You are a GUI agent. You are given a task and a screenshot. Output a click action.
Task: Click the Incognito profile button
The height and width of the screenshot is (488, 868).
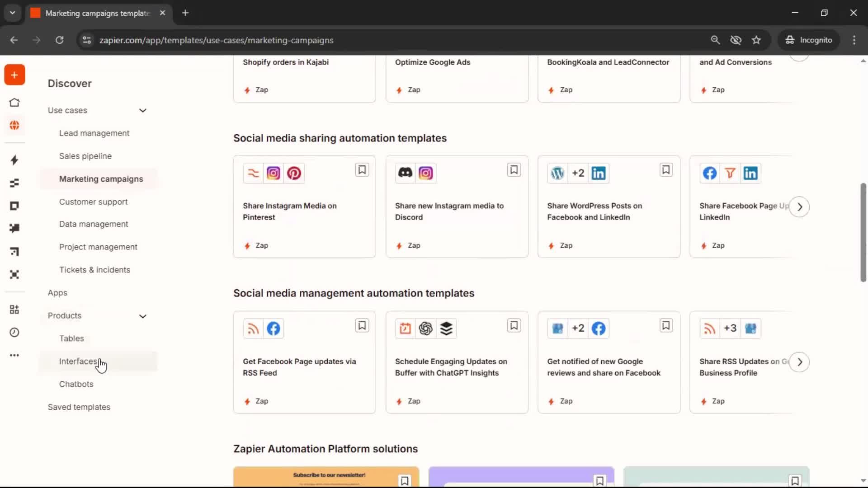(809, 40)
